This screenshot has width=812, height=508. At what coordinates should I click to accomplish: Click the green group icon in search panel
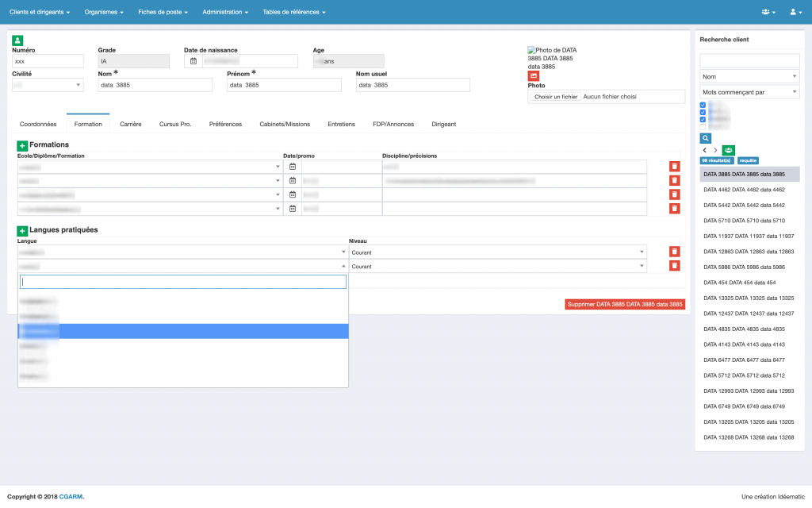tap(728, 150)
